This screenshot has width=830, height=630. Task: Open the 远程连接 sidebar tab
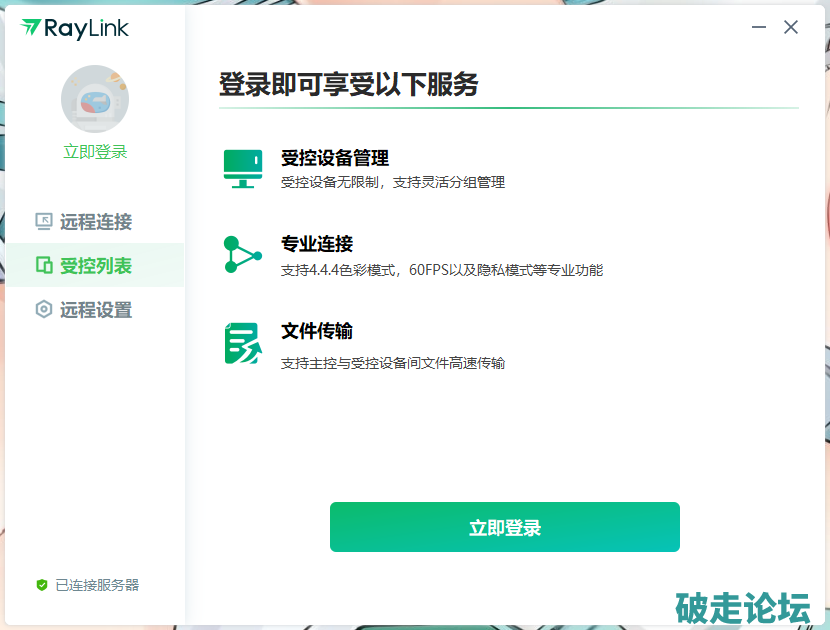click(x=95, y=222)
